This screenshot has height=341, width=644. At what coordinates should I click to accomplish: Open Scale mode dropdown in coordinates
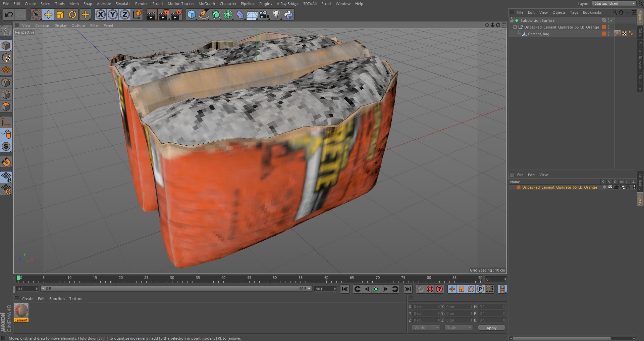pyautogui.click(x=458, y=328)
